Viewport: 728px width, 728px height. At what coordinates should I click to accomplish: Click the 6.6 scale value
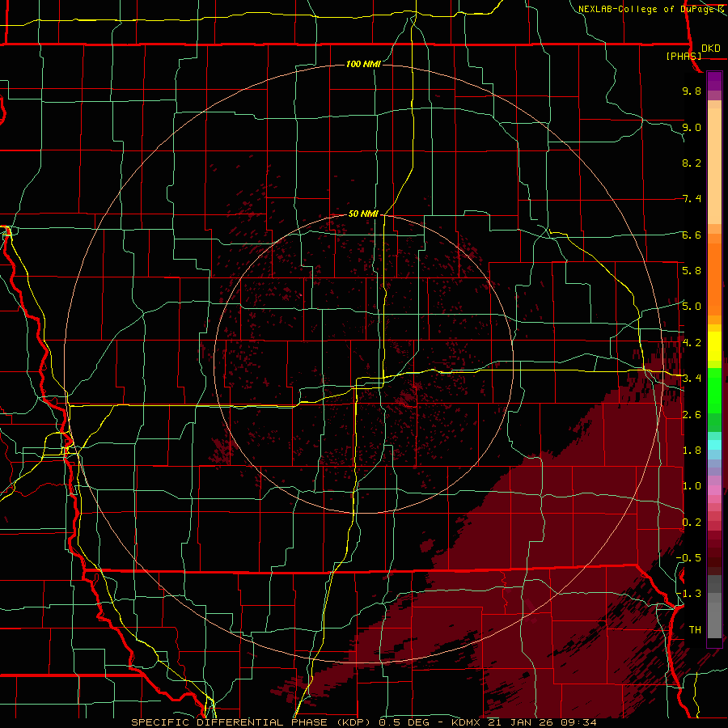[692, 235]
